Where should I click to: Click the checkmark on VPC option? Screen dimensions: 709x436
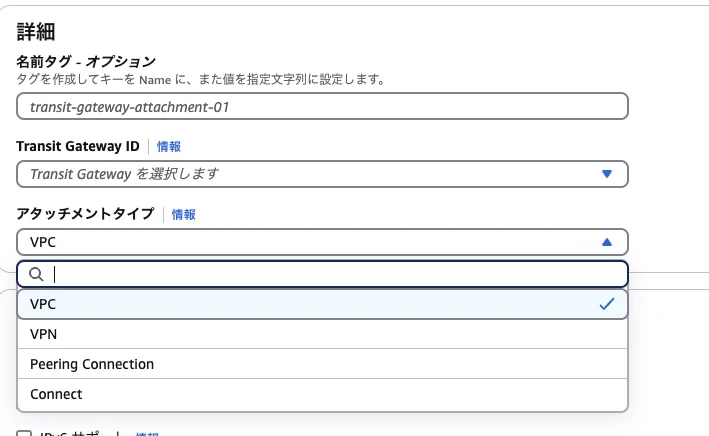click(x=607, y=304)
